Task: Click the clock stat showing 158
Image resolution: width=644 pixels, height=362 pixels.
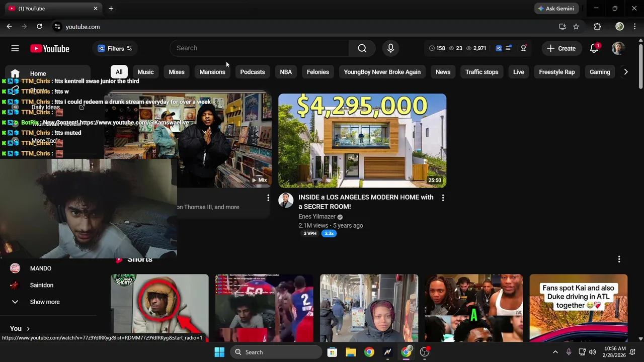Action: pyautogui.click(x=437, y=48)
